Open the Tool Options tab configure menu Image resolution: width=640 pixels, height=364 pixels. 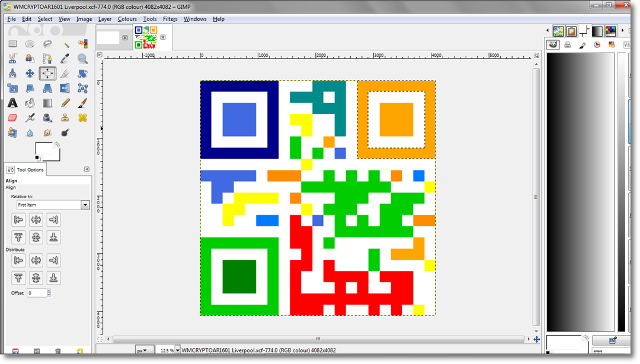tap(87, 169)
